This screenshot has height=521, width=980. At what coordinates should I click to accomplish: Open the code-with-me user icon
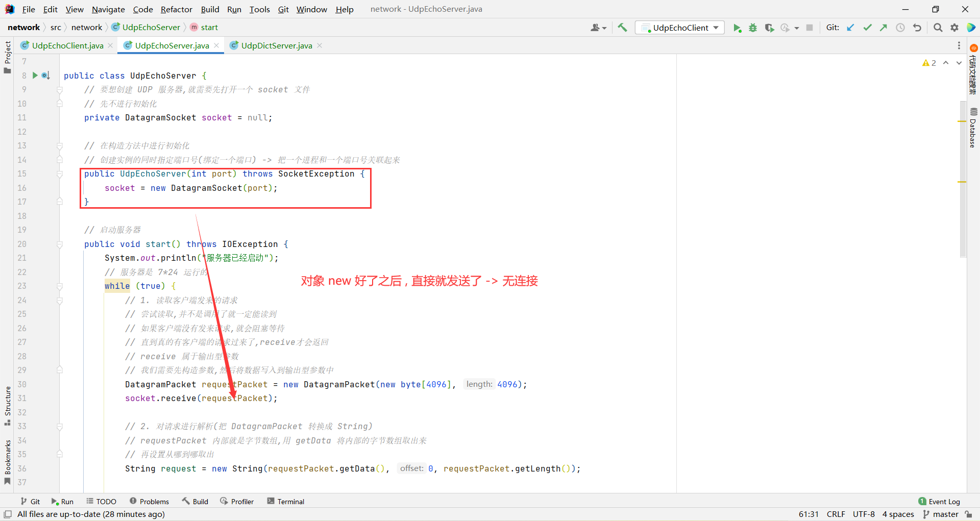click(598, 28)
